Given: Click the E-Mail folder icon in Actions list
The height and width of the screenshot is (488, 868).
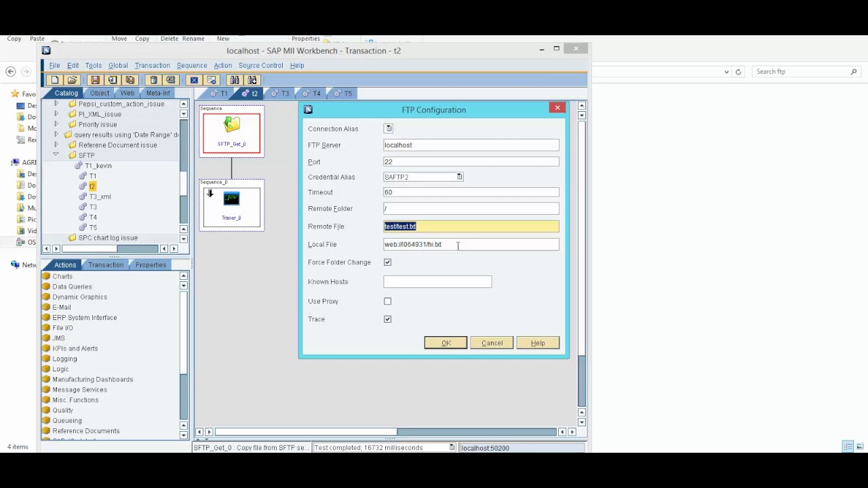Looking at the screenshot, I should coord(47,307).
